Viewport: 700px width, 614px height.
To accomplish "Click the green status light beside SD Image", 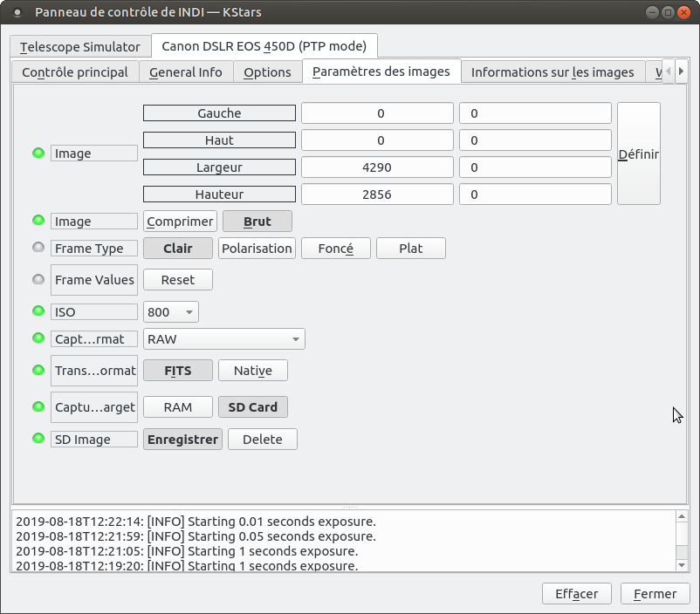I will click(x=38, y=438).
